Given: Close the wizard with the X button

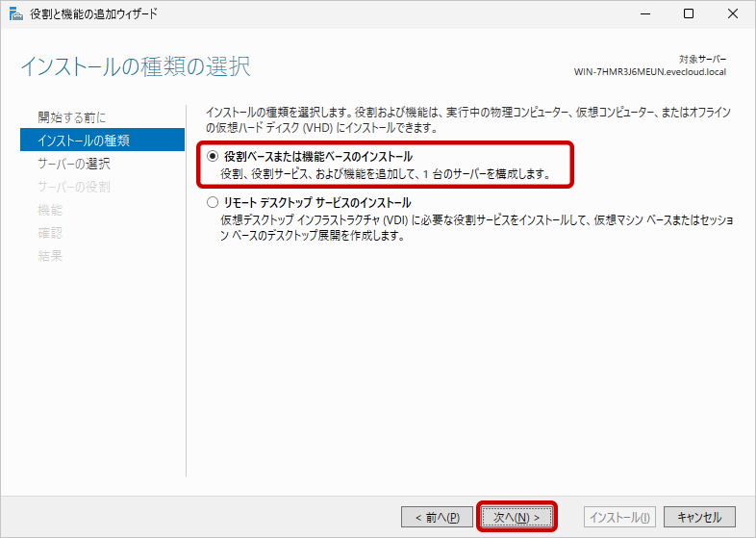Looking at the screenshot, I should [x=730, y=14].
